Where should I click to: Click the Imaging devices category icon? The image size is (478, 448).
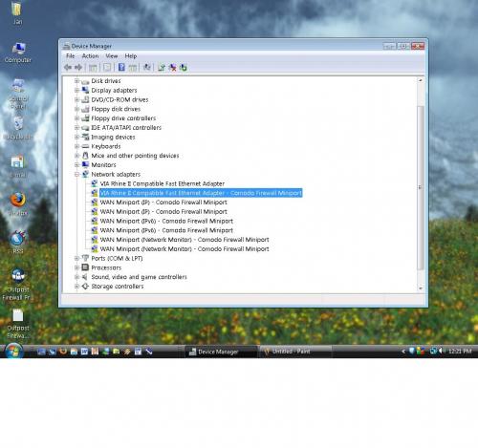point(85,137)
